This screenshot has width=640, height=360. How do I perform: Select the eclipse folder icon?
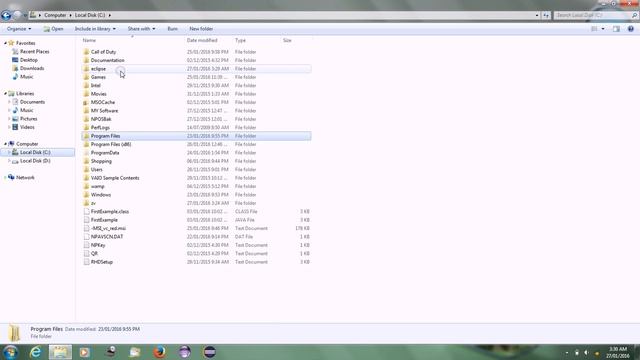click(x=86, y=69)
